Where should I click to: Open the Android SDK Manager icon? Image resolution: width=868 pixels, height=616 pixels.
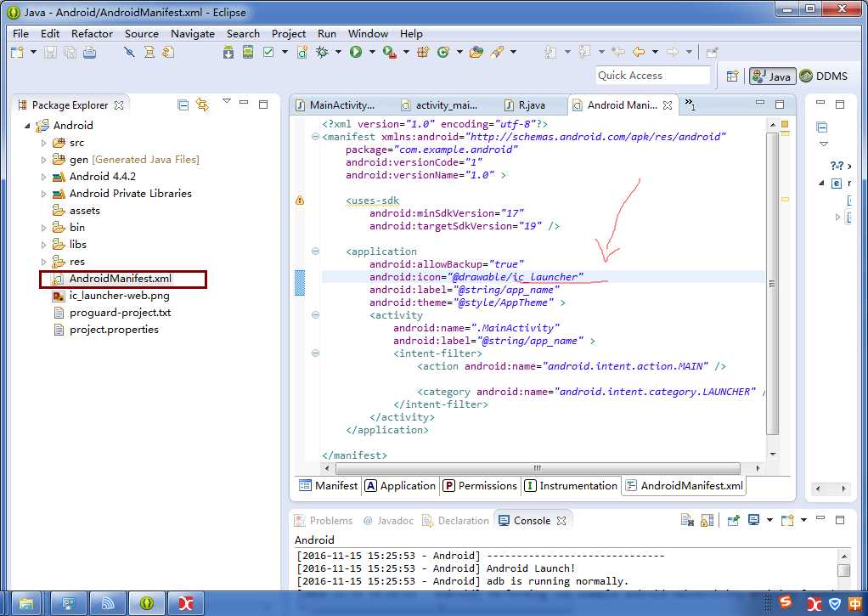tap(228, 53)
